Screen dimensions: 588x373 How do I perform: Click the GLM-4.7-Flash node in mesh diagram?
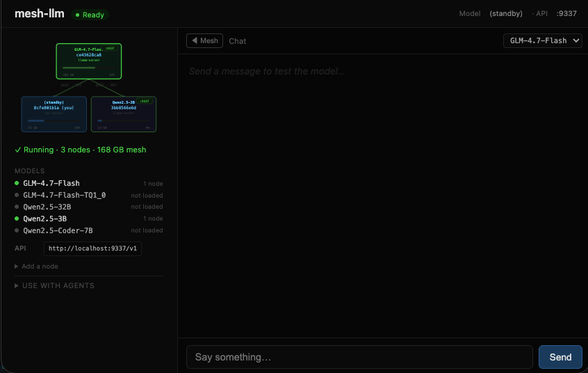click(x=88, y=61)
